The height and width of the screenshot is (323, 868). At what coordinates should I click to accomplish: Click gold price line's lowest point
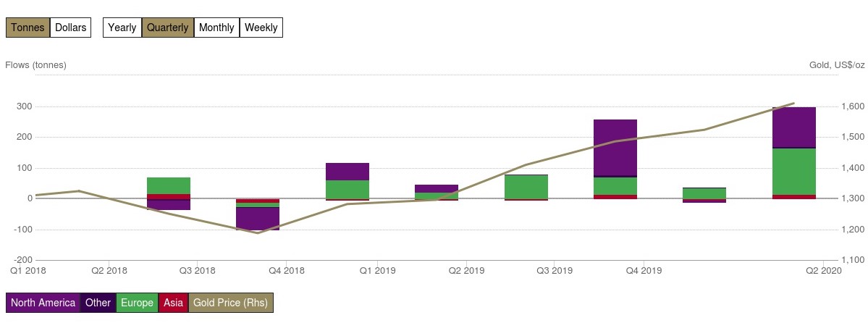pyautogui.click(x=258, y=233)
